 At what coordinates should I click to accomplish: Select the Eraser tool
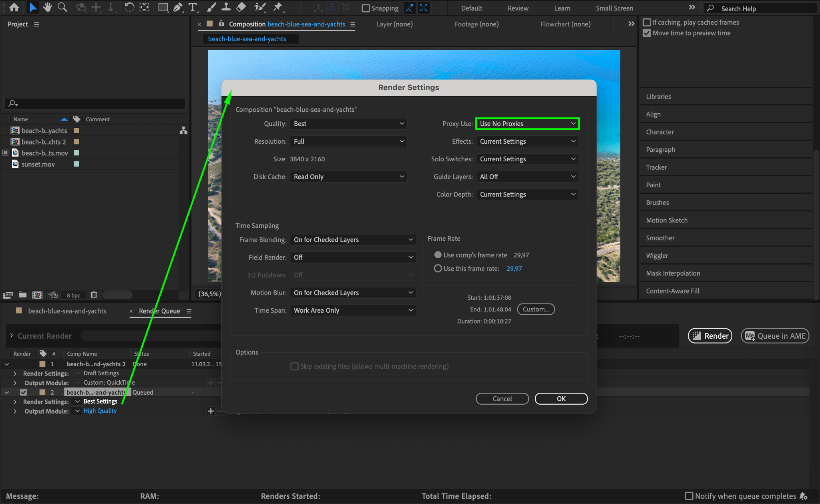click(241, 7)
